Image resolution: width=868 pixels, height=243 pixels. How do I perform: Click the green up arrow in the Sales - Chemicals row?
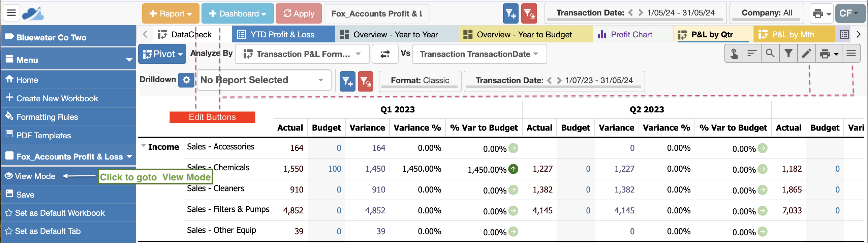[513, 169]
